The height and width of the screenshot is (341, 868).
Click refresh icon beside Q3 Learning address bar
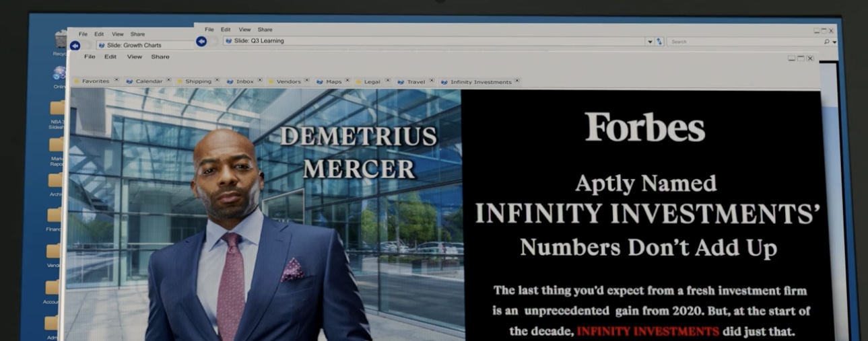659,42
